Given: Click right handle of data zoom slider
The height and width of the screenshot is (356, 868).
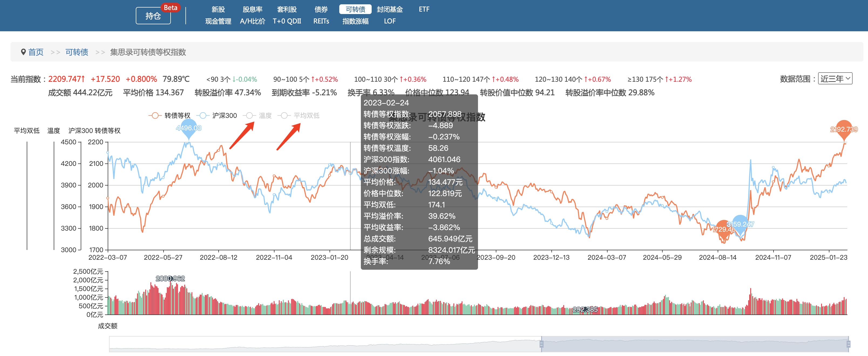Looking at the screenshot, I should (x=848, y=344).
